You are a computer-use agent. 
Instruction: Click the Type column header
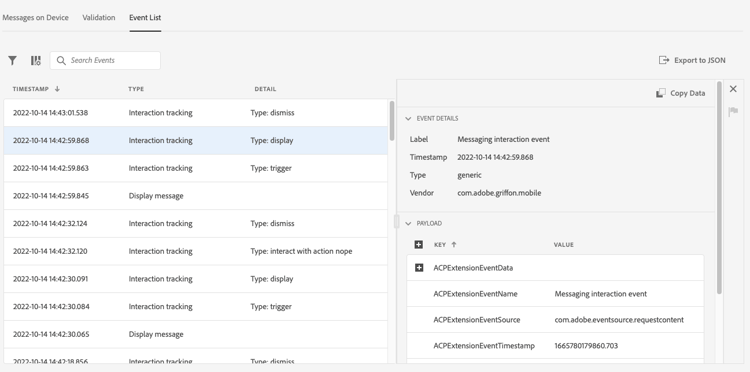tap(136, 89)
